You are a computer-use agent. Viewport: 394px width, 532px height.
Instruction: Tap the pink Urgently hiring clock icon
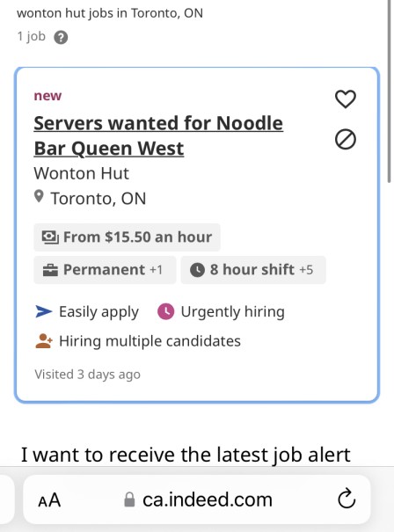[166, 311]
